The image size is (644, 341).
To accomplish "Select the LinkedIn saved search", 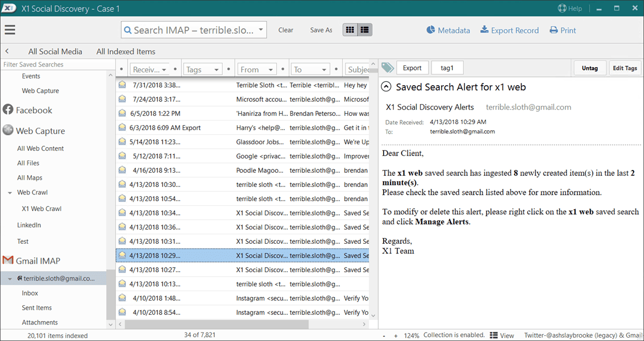I will [x=29, y=225].
